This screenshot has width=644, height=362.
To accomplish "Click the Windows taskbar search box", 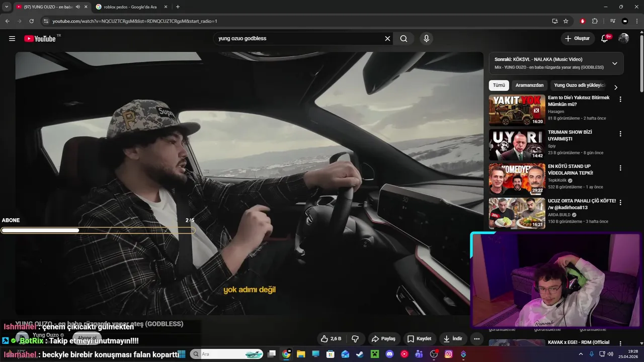I will click(226, 354).
